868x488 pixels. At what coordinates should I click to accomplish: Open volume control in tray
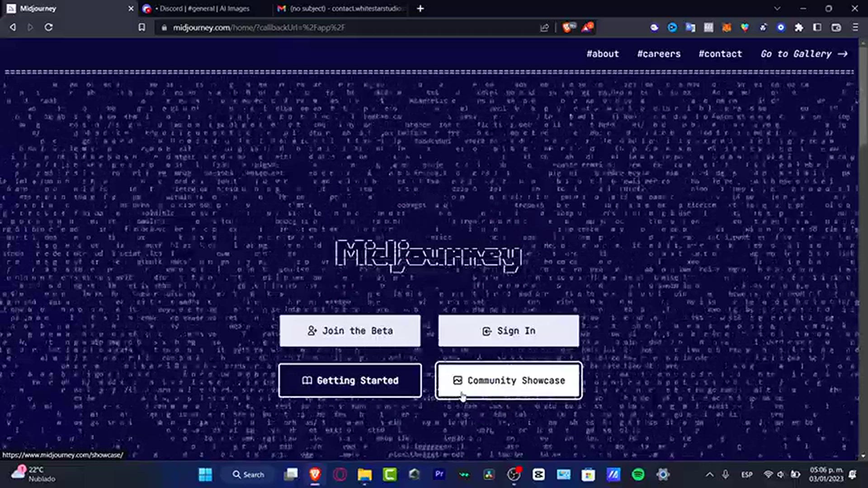(781, 474)
